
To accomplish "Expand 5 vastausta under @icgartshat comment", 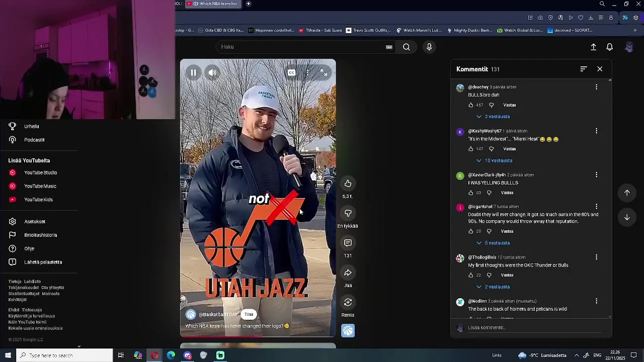I will (493, 243).
